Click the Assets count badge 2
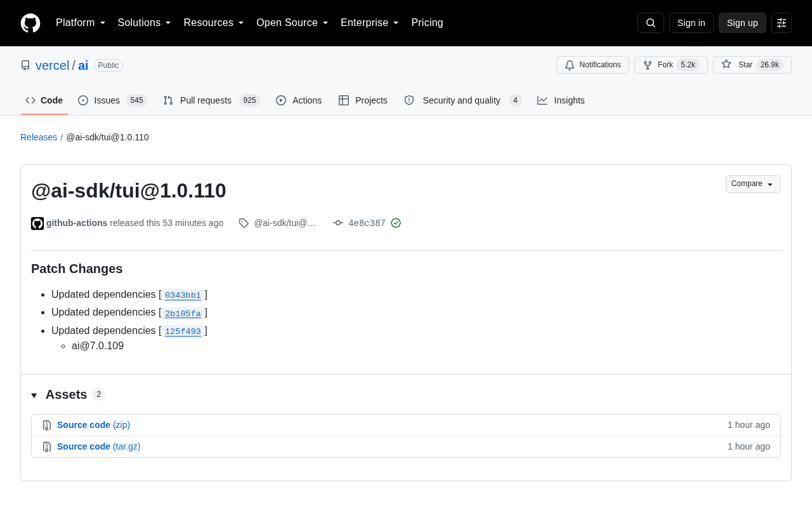Viewport: 812px width, 508px height. pyautogui.click(x=98, y=394)
